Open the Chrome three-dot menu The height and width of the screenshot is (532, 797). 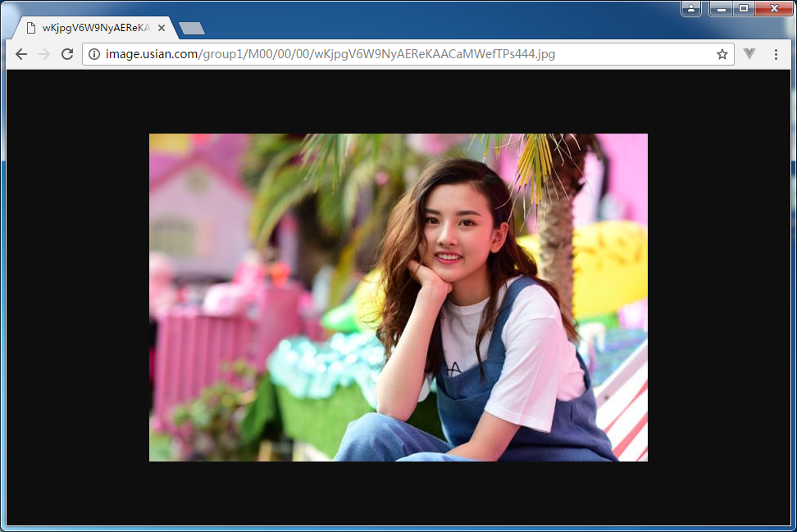tap(776, 54)
